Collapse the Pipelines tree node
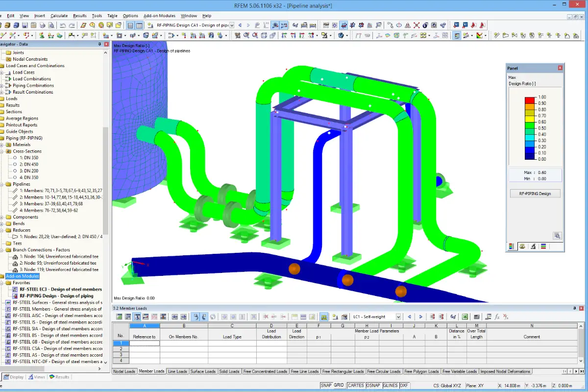This screenshot has height=392, width=588. (x=2, y=184)
